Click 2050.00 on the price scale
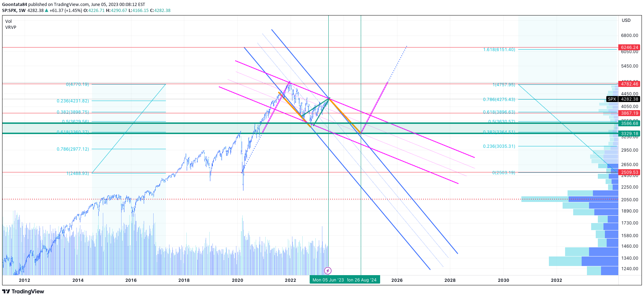The width and height of the screenshot is (644, 298). pos(630,200)
